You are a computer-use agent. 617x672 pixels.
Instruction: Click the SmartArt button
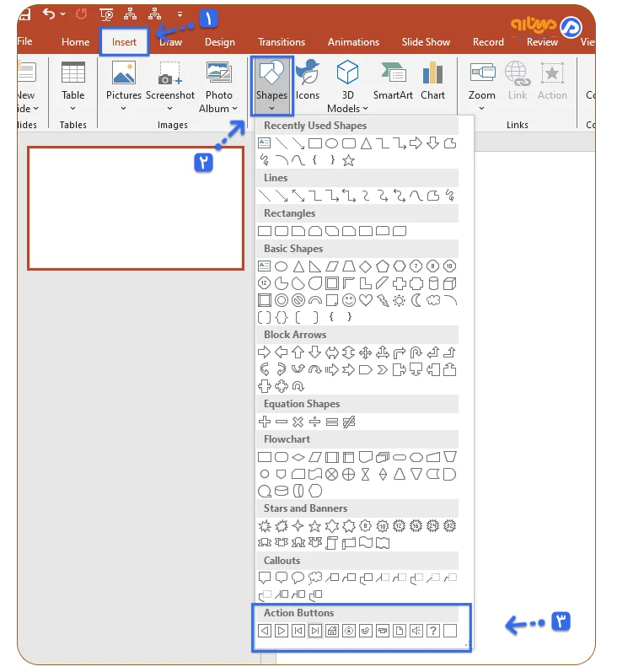[393, 82]
